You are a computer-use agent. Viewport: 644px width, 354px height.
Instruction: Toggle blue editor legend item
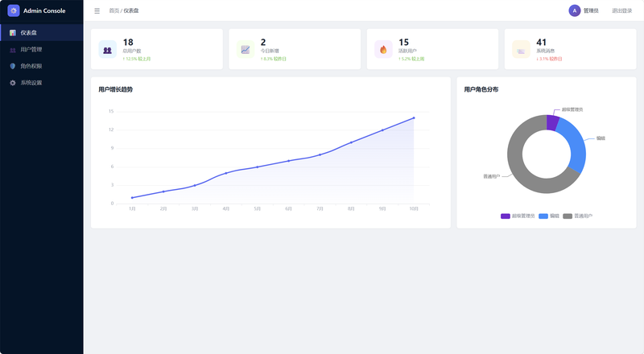549,216
